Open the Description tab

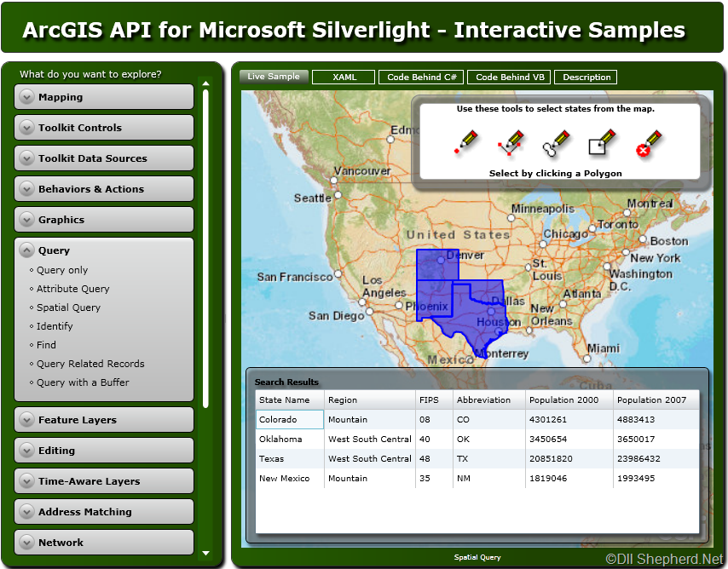click(x=586, y=77)
